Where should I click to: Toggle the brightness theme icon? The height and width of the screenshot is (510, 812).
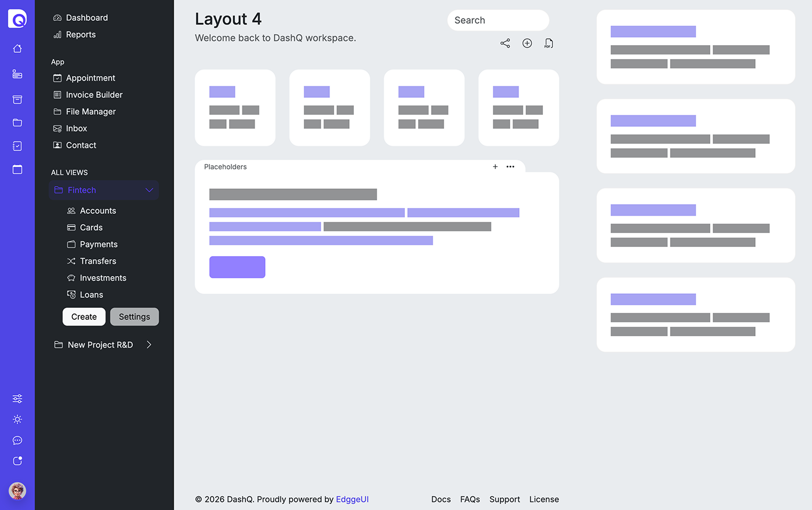17,419
